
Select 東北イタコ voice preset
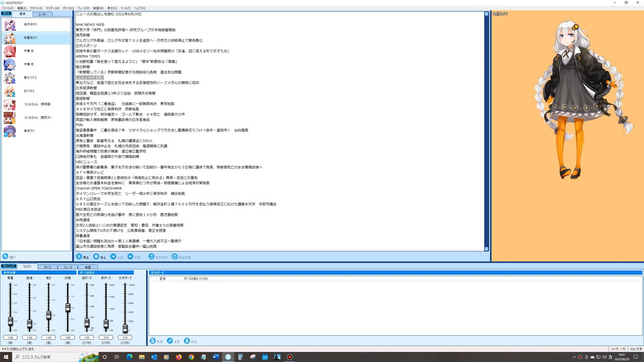point(36,78)
